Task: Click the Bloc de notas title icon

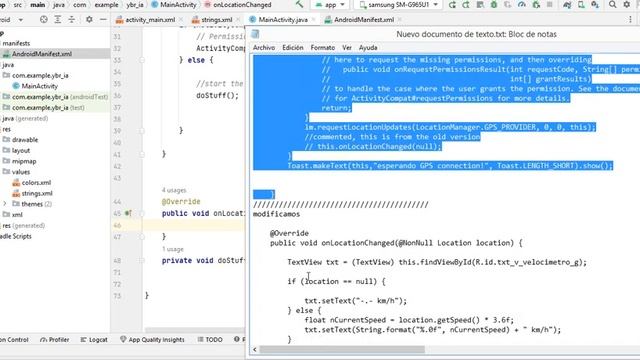Action: [x=256, y=34]
